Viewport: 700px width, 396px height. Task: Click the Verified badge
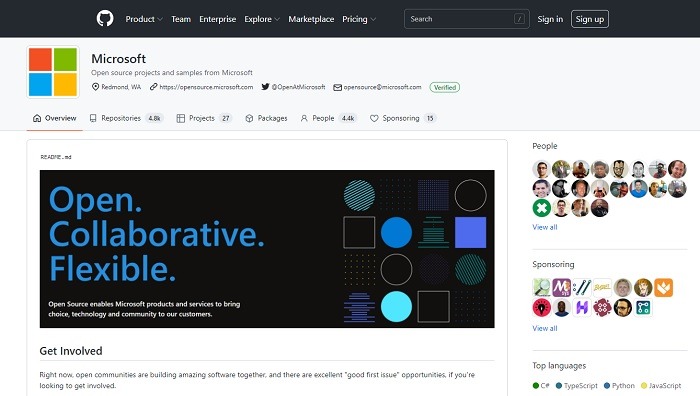pyautogui.click(x=445, y=88)
